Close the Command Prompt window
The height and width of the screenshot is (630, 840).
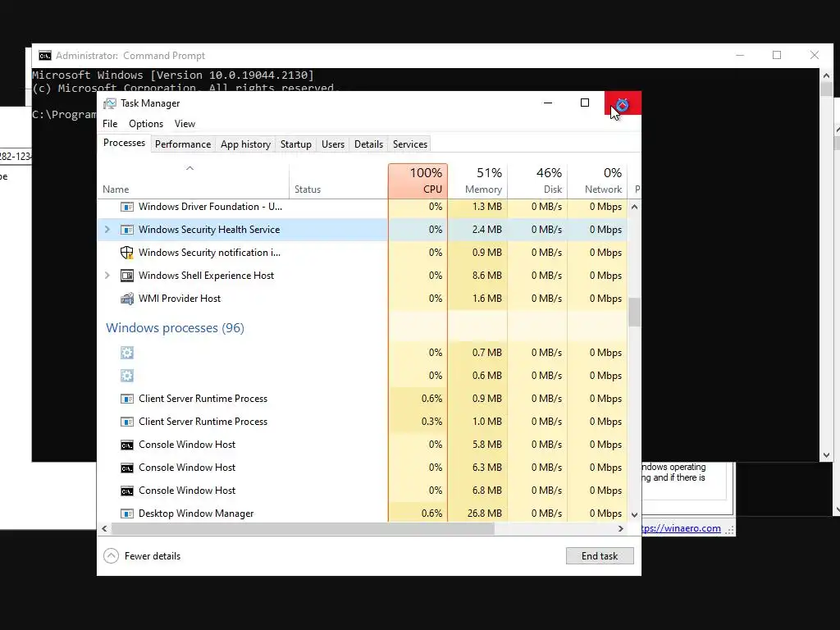tap(815, 55)
